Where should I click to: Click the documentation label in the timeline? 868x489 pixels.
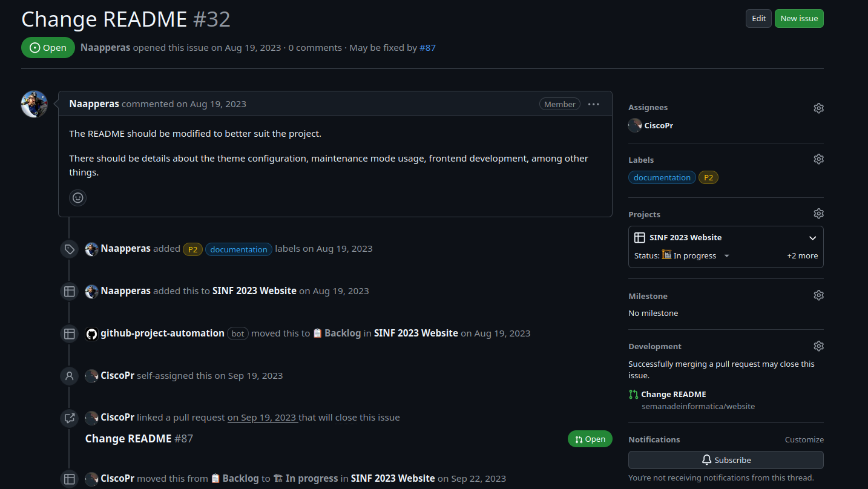[x=238, y=249]
